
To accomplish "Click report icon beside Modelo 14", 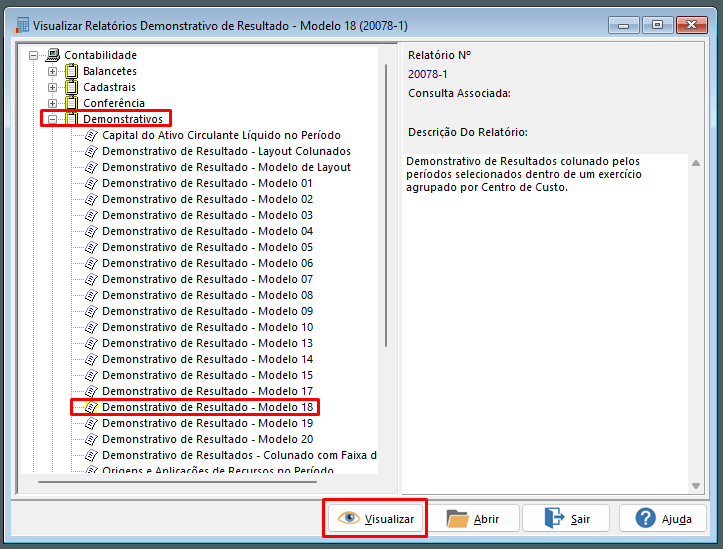I will click(x=91, y=359).
